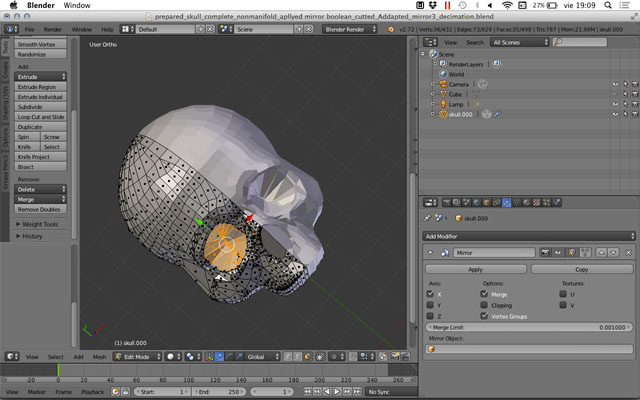640x400 pixels.
Task: Click the Apply modifier button
Action: pos(476,269)
